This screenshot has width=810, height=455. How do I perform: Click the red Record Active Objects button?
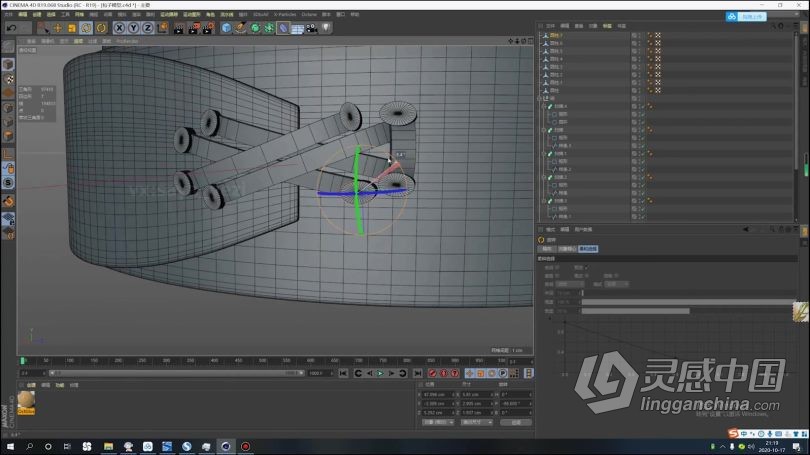(x=432, y=373)
